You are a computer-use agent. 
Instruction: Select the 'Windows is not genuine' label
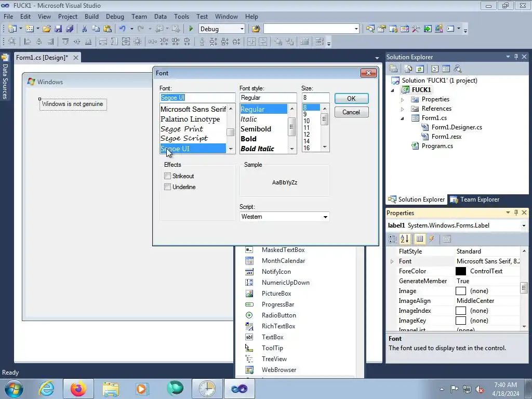[x=73, y=104]
